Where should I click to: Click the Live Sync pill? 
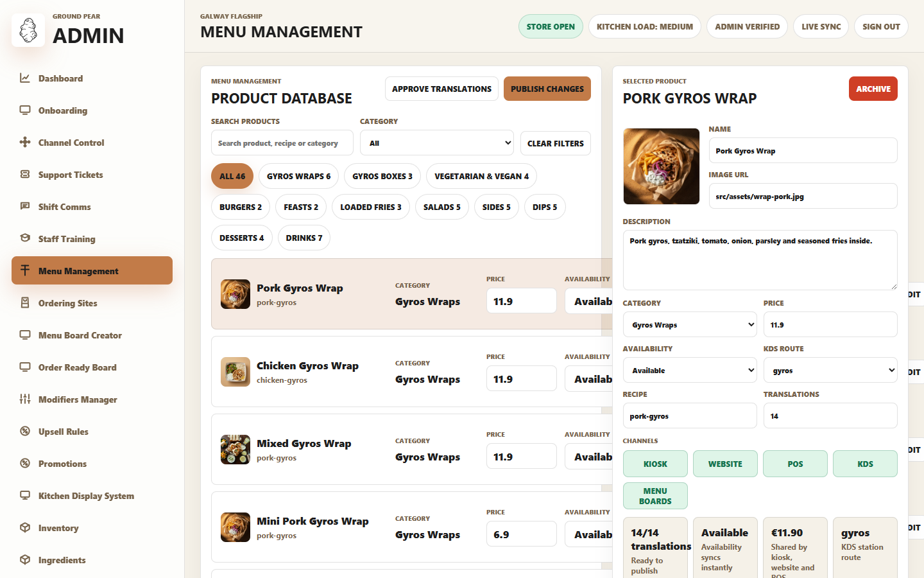pyautogui.click(x=821, y=26)
